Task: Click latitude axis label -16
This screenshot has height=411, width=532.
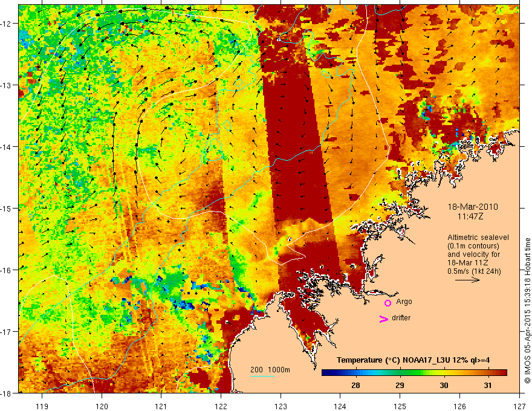Action: point(7,270)
